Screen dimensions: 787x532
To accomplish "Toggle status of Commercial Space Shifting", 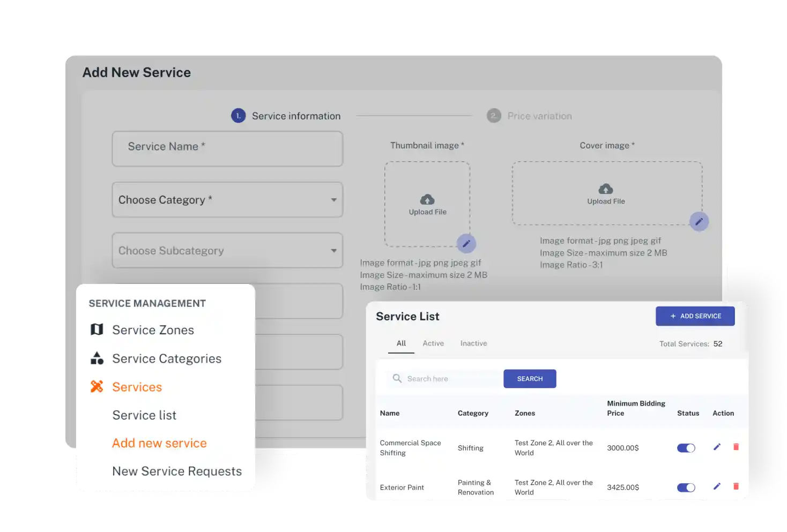I will point(686,448).
